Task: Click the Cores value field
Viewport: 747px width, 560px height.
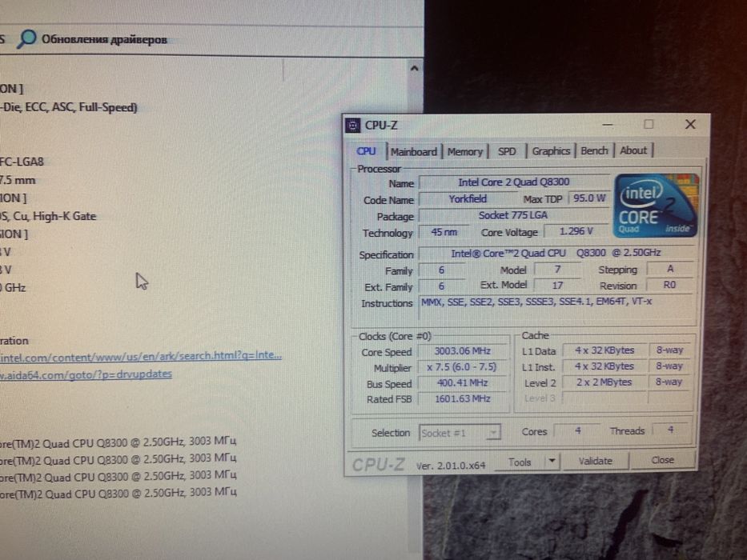Action: coord(577,430)
